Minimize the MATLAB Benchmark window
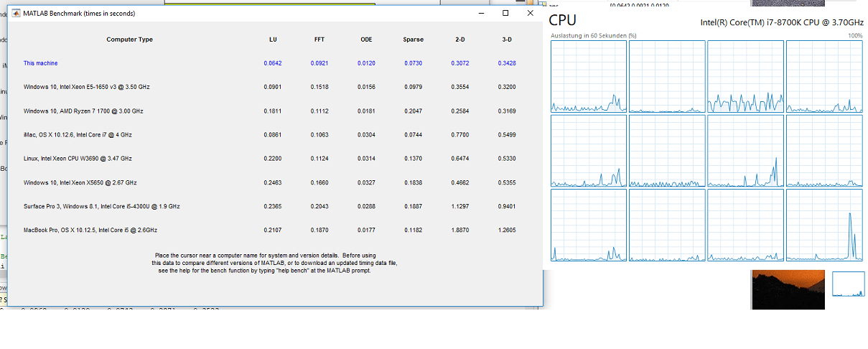868x349 pixels. pyautogui.click(x=481, y=13)
